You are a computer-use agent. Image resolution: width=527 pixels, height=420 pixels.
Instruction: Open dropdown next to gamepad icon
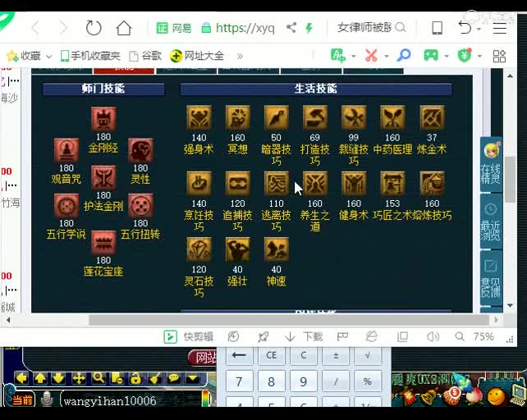click(447, 56)
